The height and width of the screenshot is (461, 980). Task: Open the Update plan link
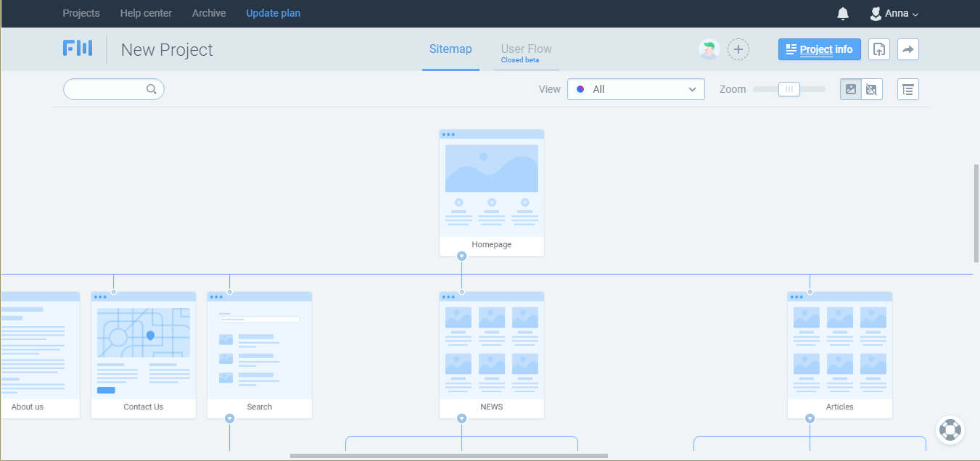tap(273, 13)
